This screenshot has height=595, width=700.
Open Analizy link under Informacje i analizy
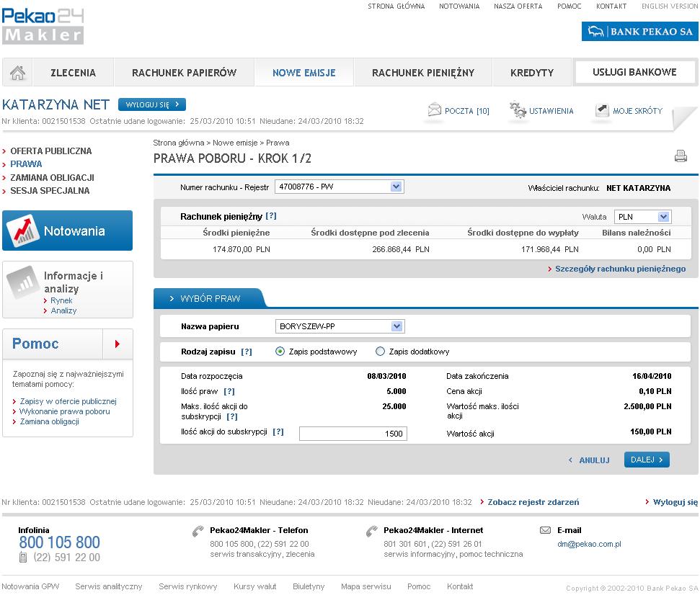63,310
